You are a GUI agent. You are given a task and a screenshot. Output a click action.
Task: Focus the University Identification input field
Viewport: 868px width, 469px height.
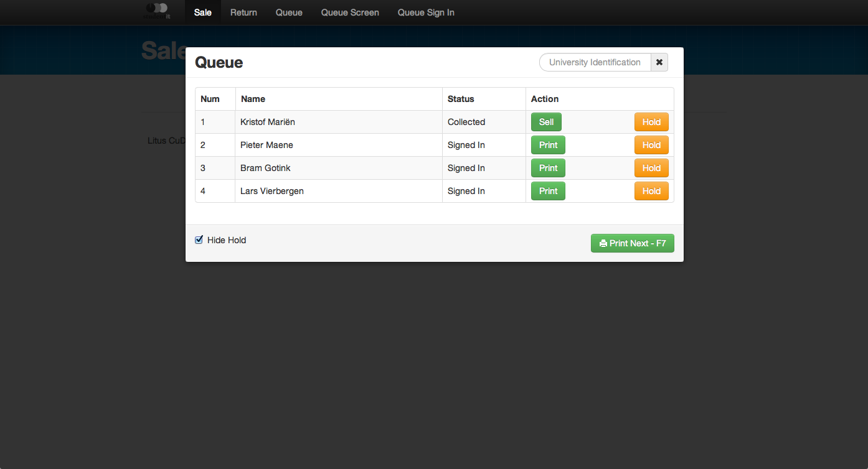[595, 62]
